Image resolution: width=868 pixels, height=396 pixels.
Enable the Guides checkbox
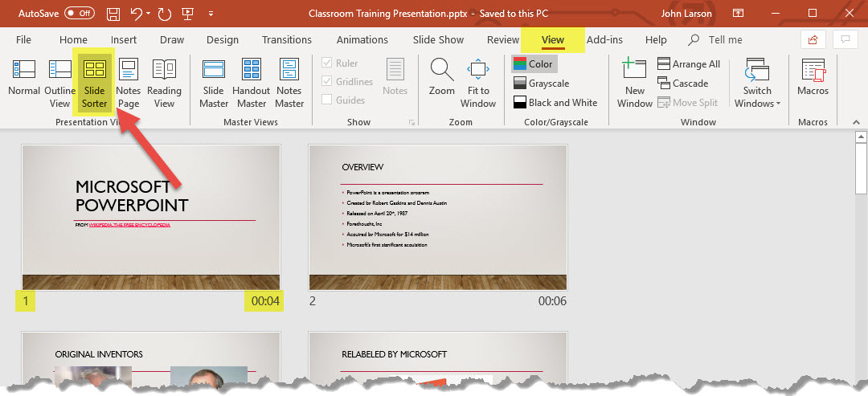pos(327,100)
